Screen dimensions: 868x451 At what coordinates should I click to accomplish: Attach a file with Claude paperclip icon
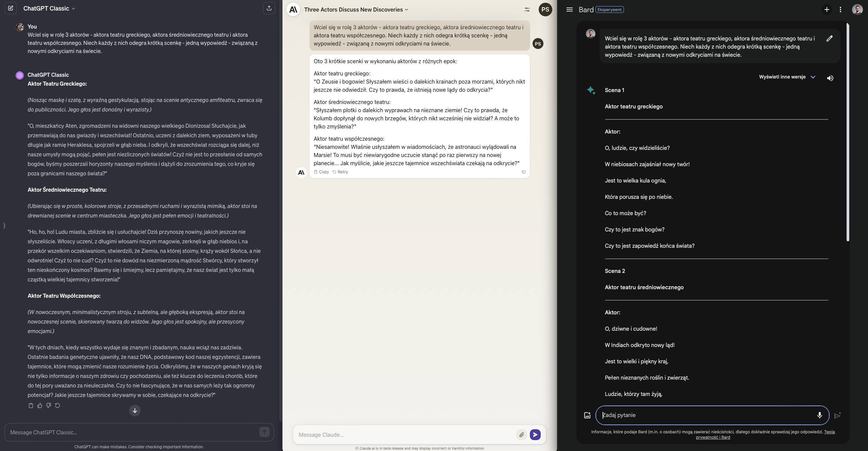tap(521, 434)
